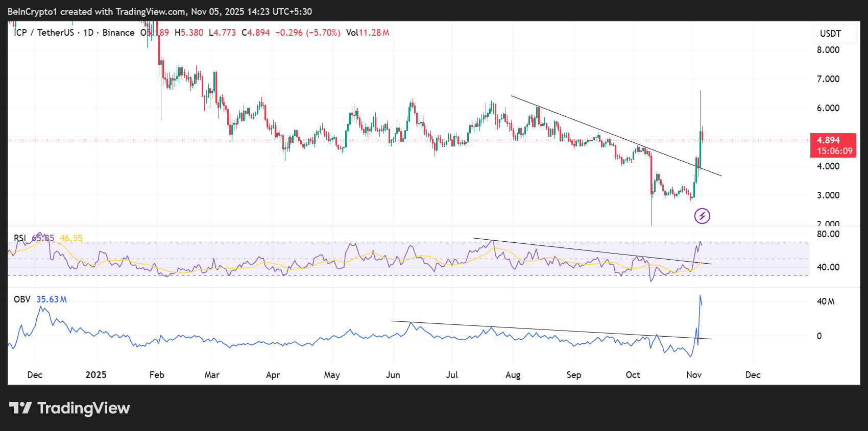Select the RSI indicator label
868x431 pixels.
[20, 238]
